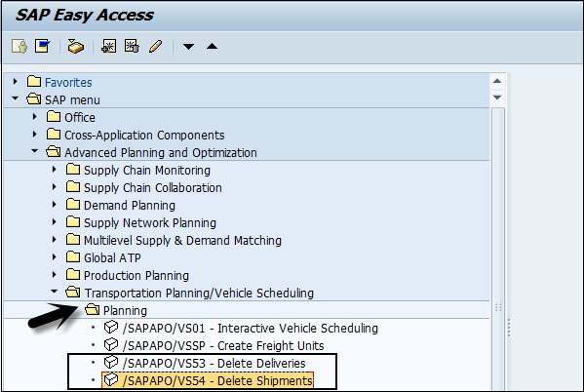Select Supply Chain Collaboration folder icon
The width and height of the screenshot is (584, 392).
point(73,186)
